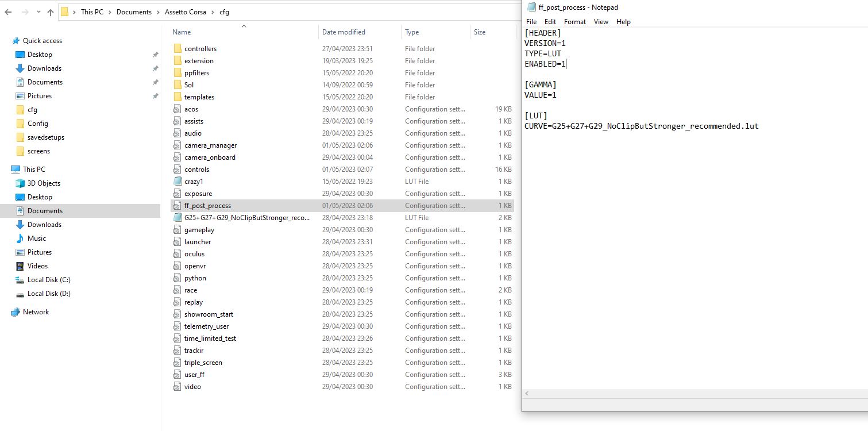Click 3D Objects icon in sidebar

pyautogui.click(x=20, y=183)
